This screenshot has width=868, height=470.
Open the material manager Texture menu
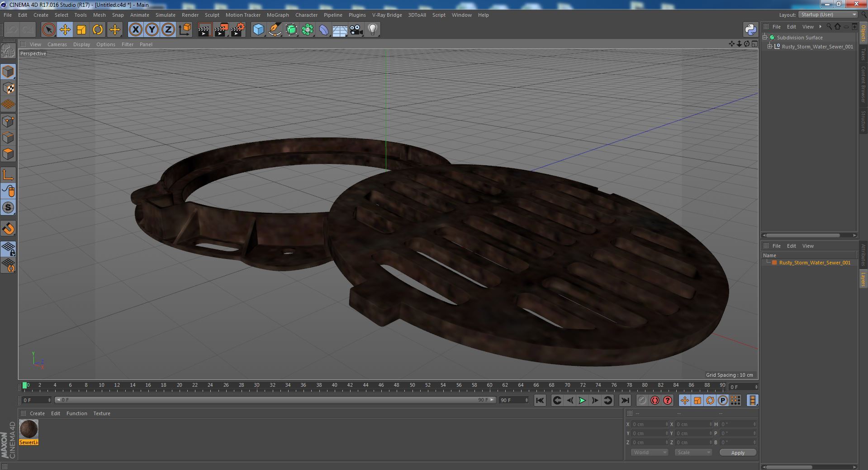click(x=102, y=413)
